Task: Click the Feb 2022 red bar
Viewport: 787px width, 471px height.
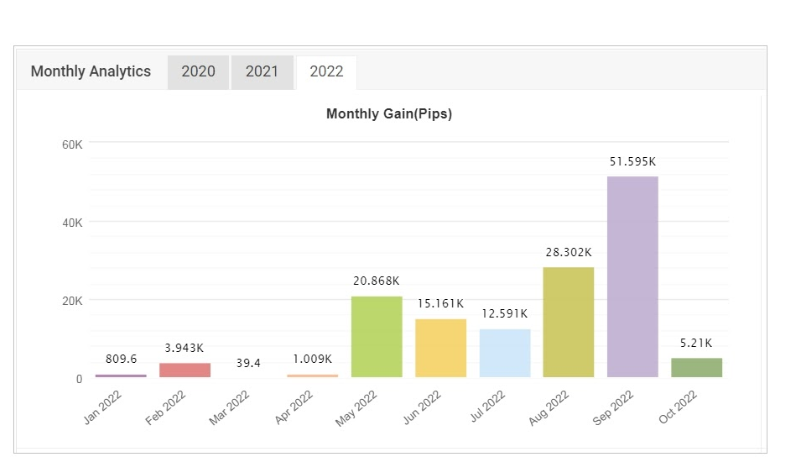Action: [x=185, y=370]
